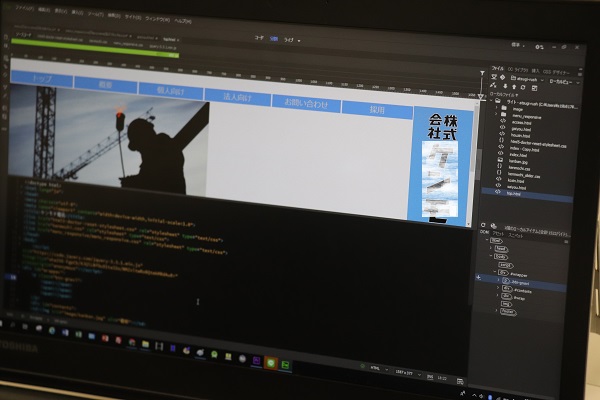Click the 個人向け navigation link in preview

coord(171,91)
